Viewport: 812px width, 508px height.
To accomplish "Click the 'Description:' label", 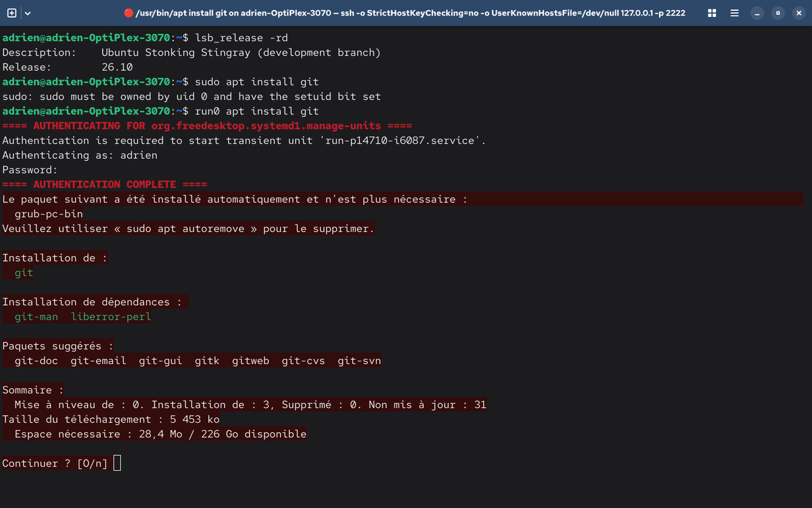I will pyautogui.click(x=39, y=52).
